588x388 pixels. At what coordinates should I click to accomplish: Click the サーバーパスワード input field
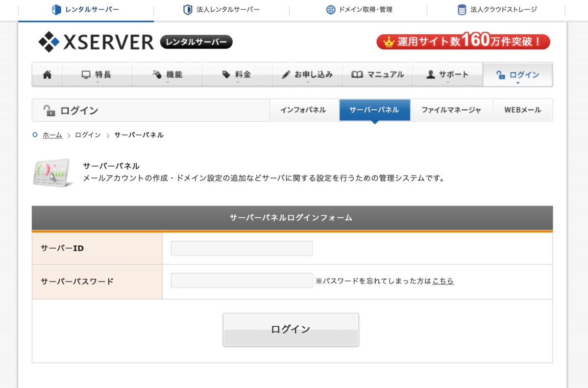242,281
